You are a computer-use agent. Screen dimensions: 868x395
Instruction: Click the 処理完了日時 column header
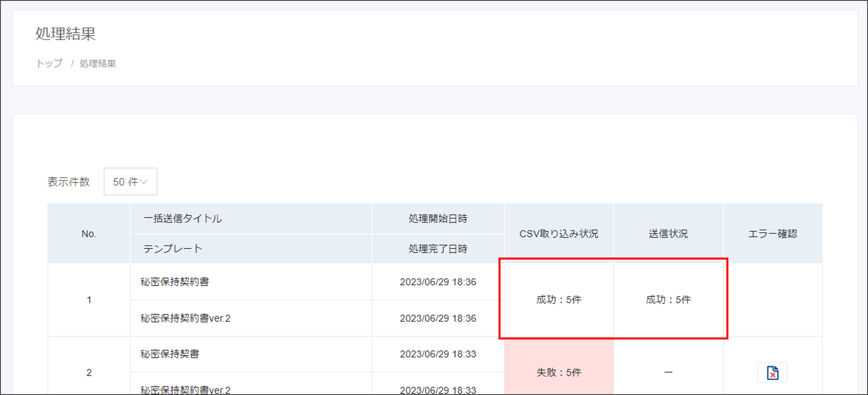438,249
